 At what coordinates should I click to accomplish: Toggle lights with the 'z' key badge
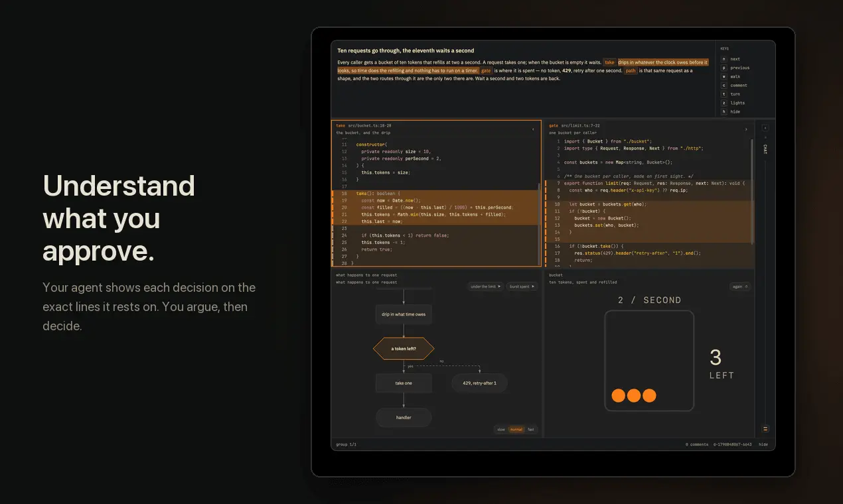click(x=724, y=103)
